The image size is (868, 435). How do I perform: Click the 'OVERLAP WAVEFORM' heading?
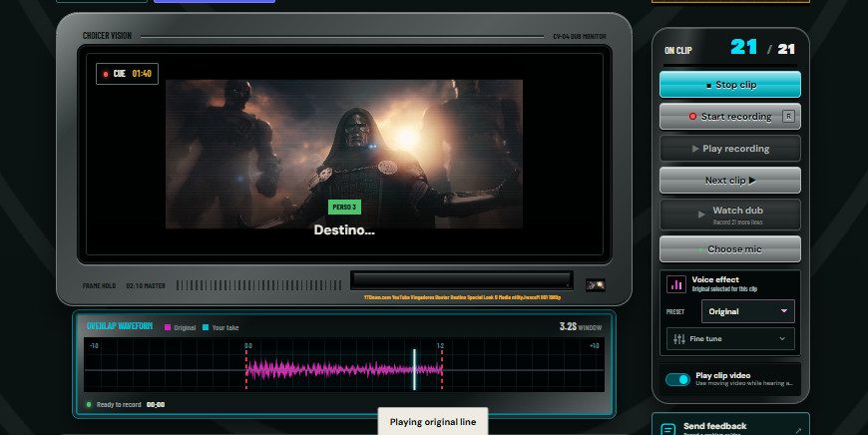pyautogui.click(x=120, y=326)
